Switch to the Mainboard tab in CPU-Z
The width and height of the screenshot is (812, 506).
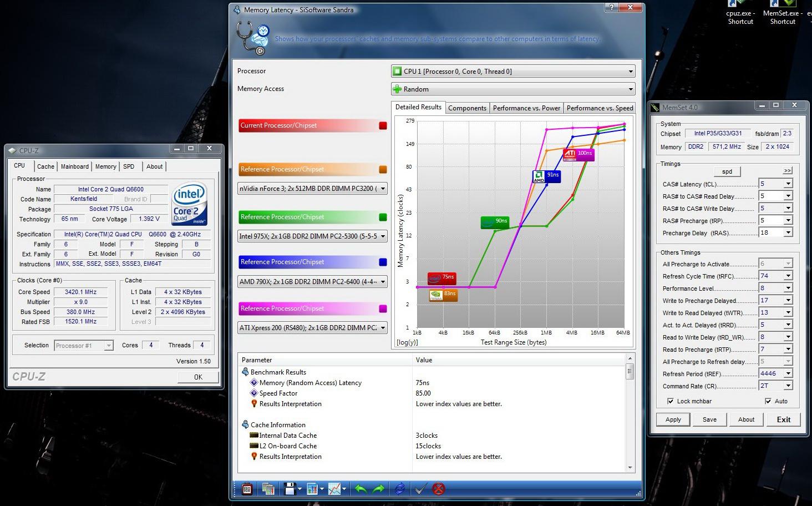click(x=75, y=166)
